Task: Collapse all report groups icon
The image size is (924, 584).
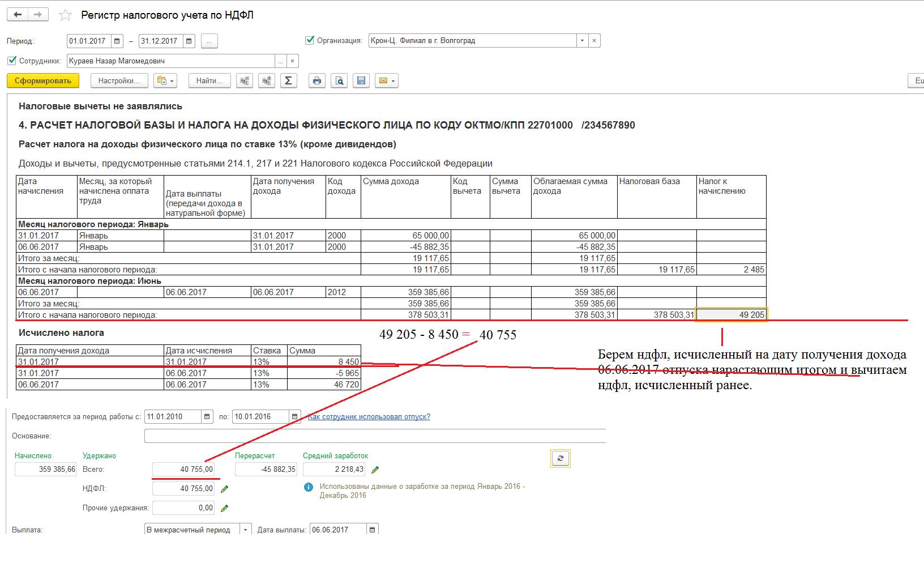Action: [x=245, y=81]
